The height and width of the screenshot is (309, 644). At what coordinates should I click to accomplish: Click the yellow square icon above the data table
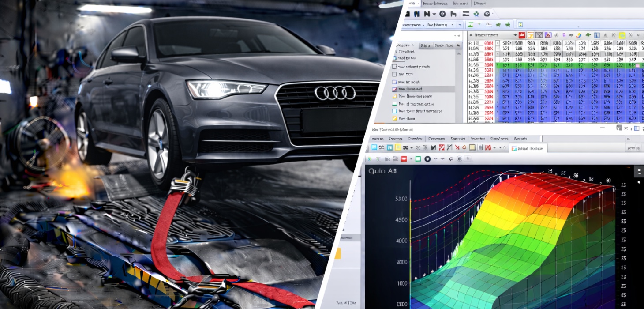coord(622,35)
